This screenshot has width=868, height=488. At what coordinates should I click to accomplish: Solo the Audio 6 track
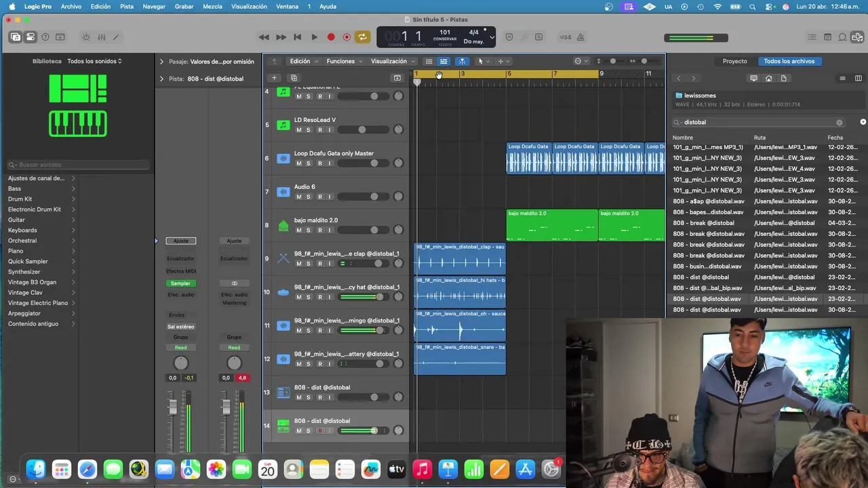pos(309,197)
